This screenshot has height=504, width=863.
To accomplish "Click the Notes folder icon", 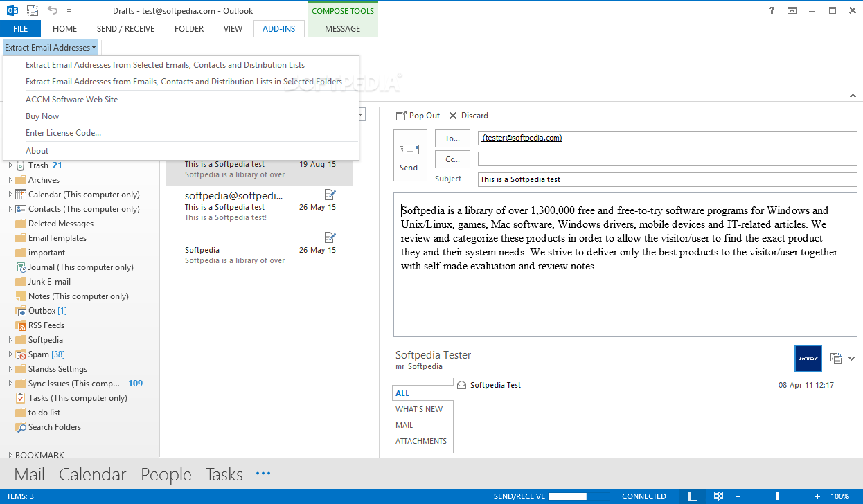I will (x=21, y=296).
